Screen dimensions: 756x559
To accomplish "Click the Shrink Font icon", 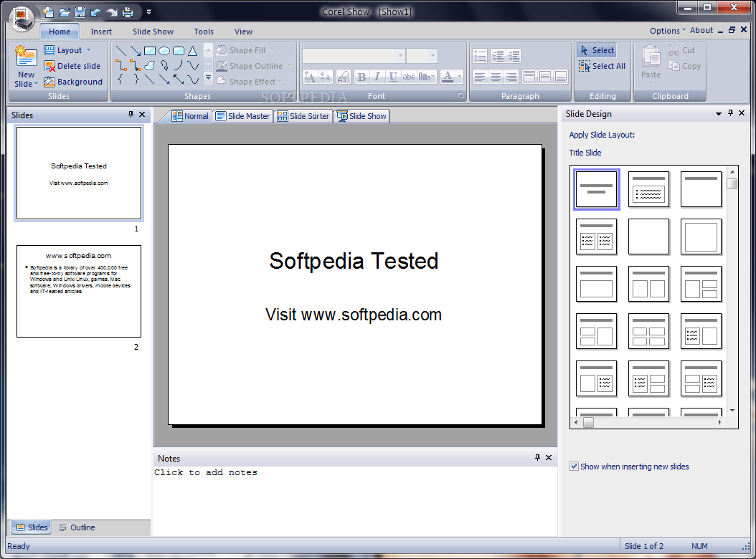I will tap(326, 77).
